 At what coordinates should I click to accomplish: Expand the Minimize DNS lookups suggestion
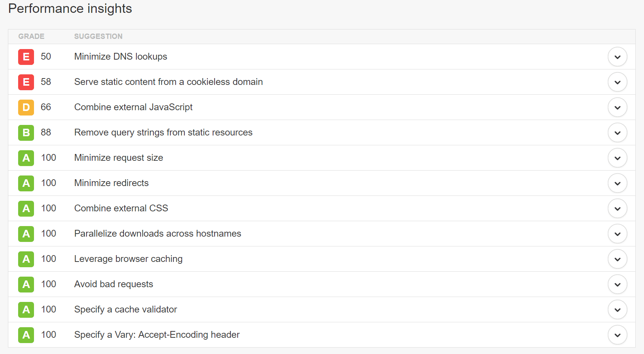[x=618, y=57]
